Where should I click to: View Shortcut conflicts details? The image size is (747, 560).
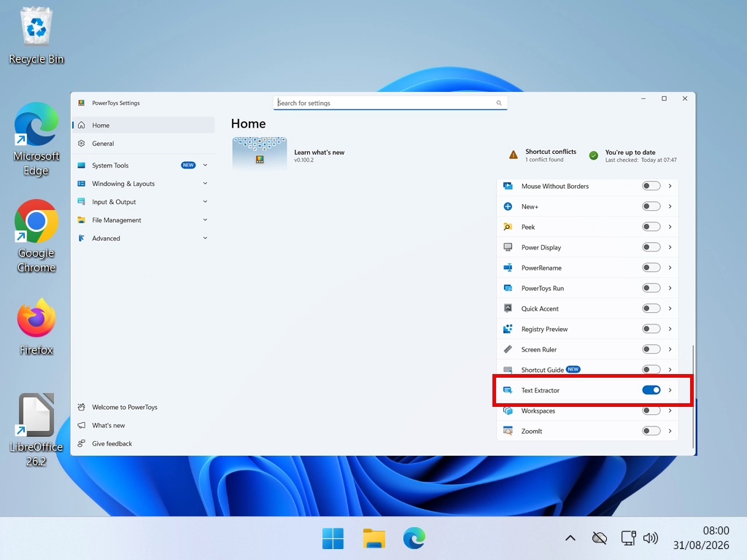coord(543,155)
